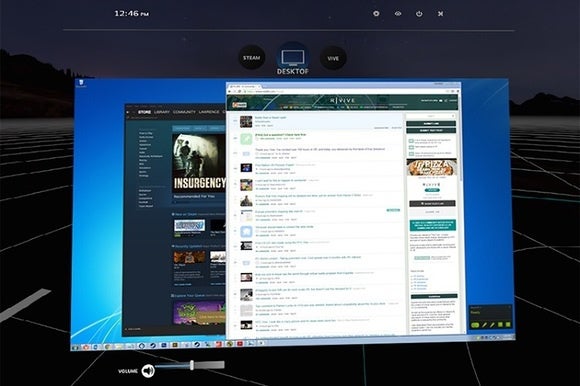Viewport: 580px width, 386px height.
Task: Click the green toggle icon in desktop widget
Action: coord(475,325)
